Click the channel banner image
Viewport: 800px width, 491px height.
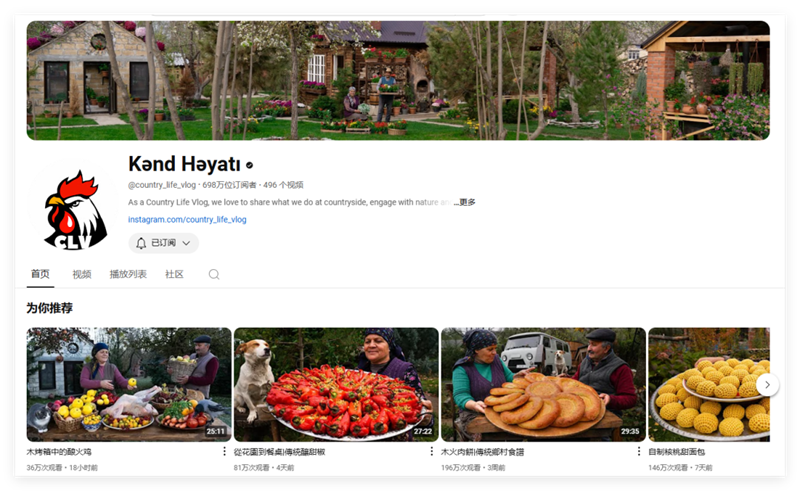tap(398, 80)
